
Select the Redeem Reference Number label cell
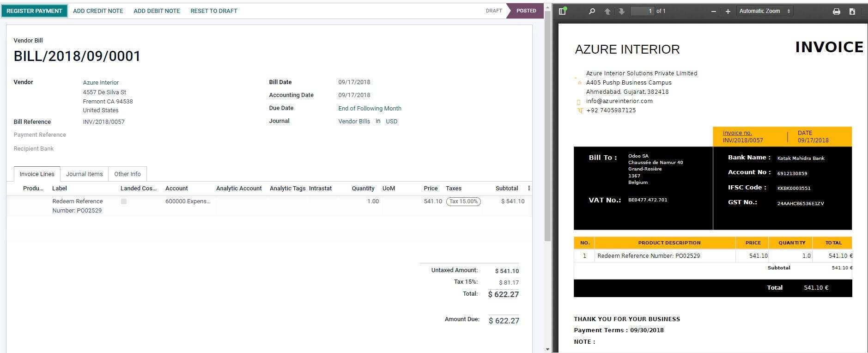77,206
